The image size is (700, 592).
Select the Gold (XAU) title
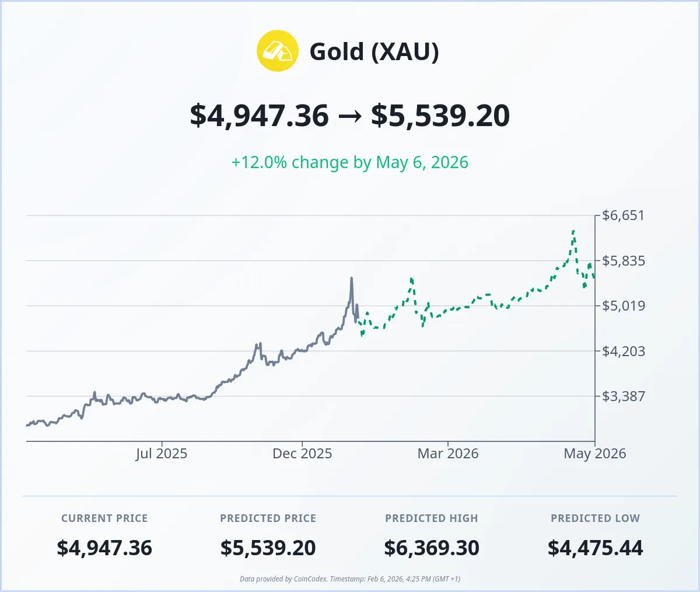click(374, 51)
